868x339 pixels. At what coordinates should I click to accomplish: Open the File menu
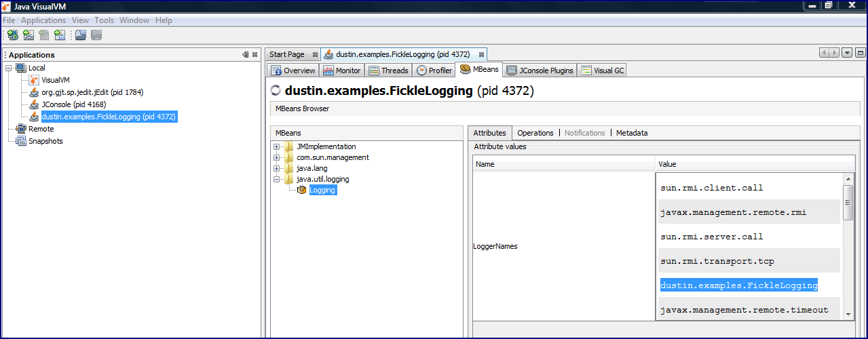point(9,20)
